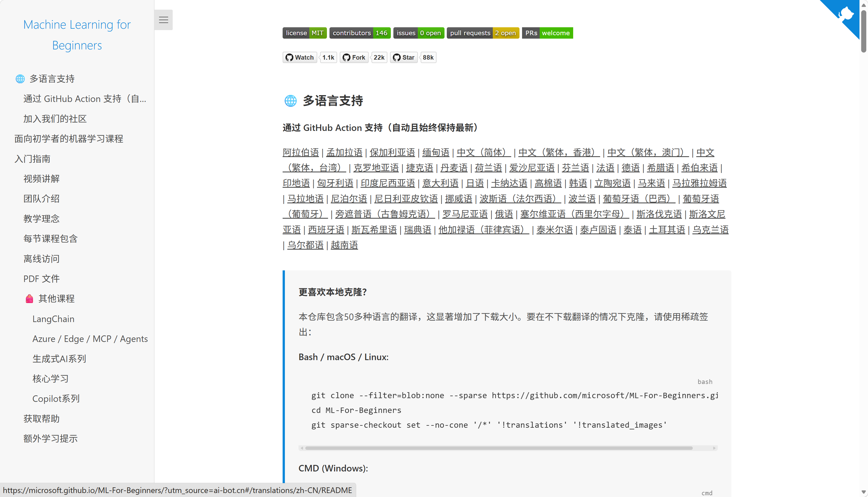Click the 多语言支持 main heading
The image size is (868, 497).
coord(323,101)
